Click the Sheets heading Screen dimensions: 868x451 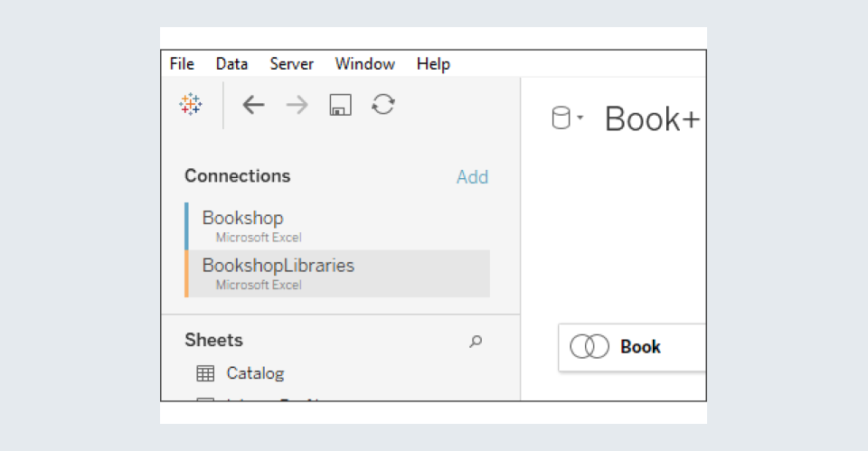tap(213, 340)
